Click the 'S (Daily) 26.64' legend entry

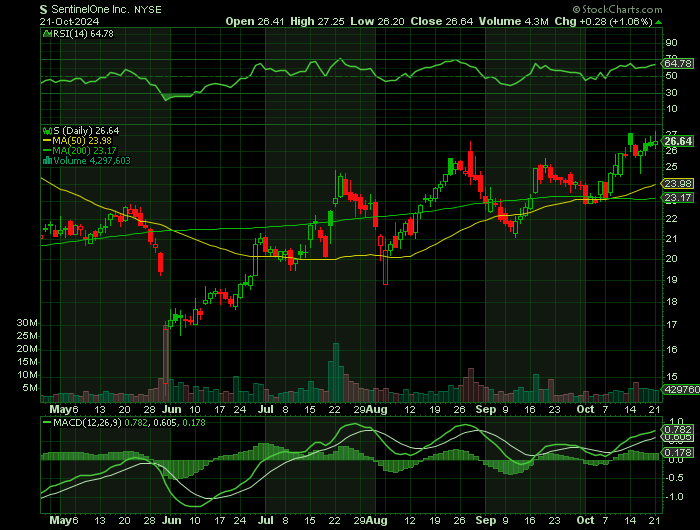[86, 131]
